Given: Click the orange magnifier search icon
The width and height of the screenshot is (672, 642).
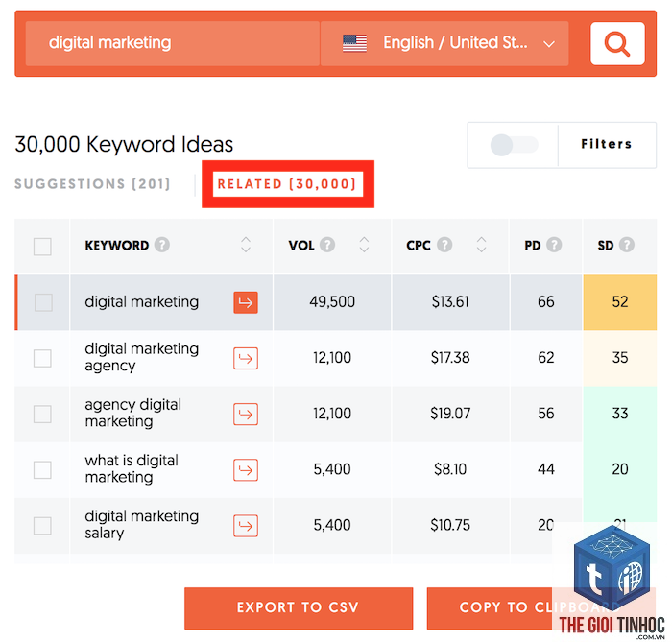Looking at the screenshot, I should (617, 44).
